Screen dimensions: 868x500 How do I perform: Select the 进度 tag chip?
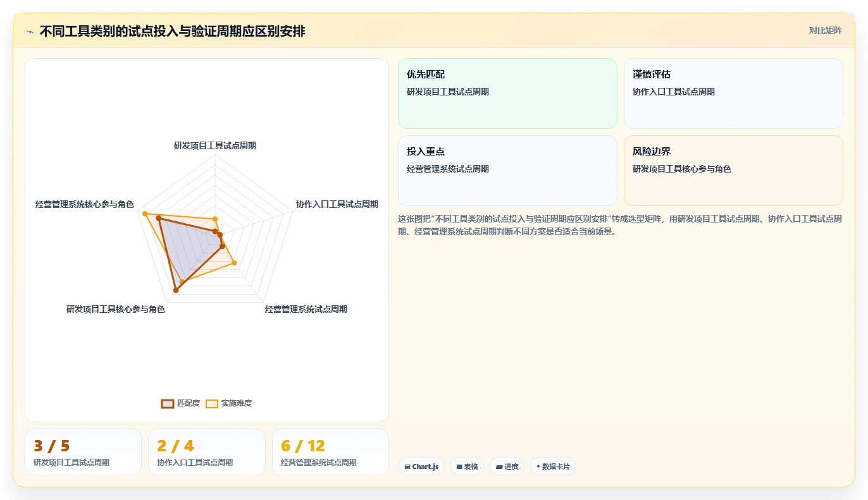pos(507,466)
